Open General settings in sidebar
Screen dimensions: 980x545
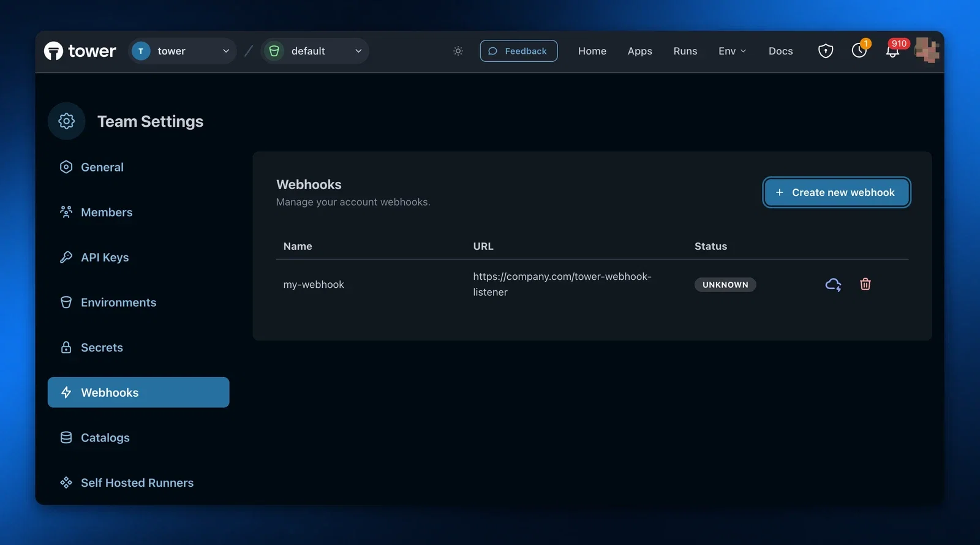pos(138,167)
